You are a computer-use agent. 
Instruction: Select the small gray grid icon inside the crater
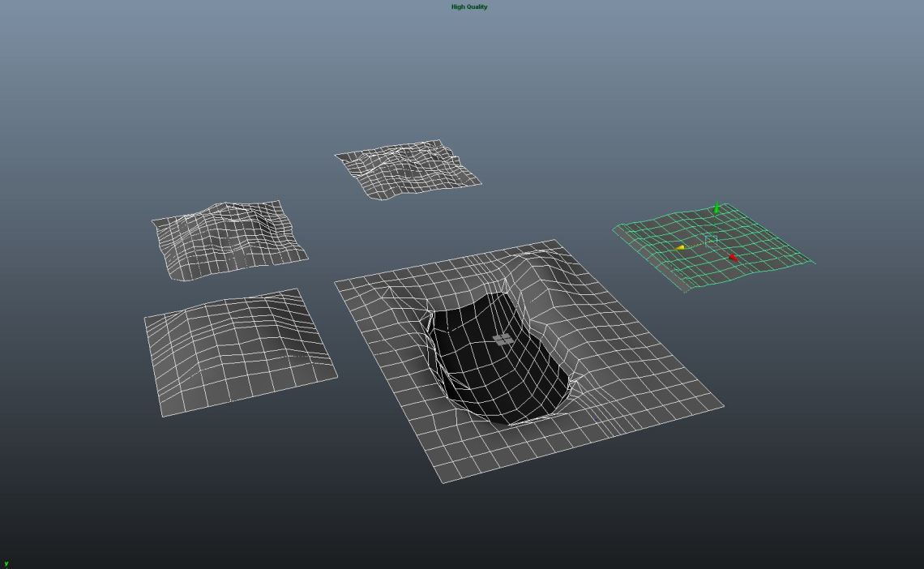click(503, 339)
